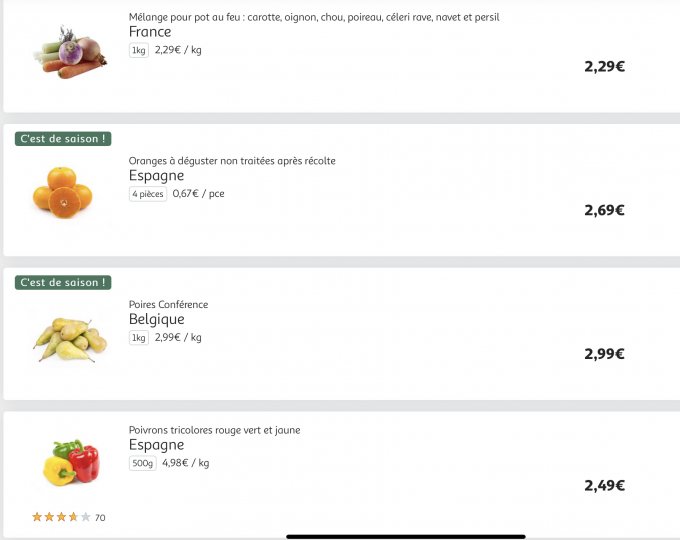Tap the home indicator bar at the bottom
Screen dimensions: 680x540
coord(405,536)
